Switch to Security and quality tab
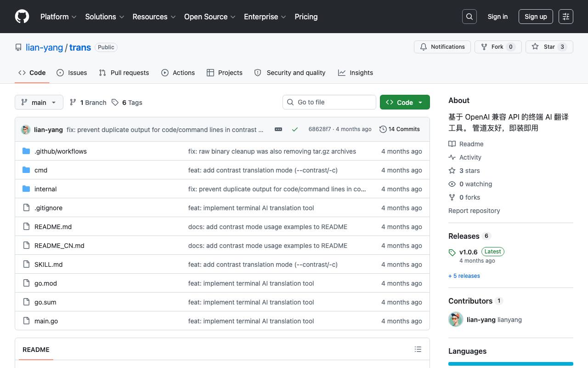The height and width of the screenshot is (368, 588). 290,73
